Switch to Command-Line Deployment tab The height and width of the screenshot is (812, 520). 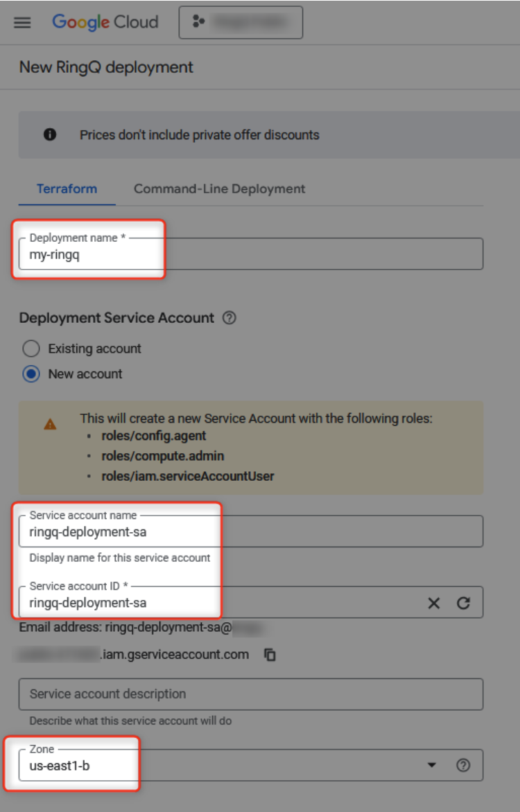coord(219,188)
